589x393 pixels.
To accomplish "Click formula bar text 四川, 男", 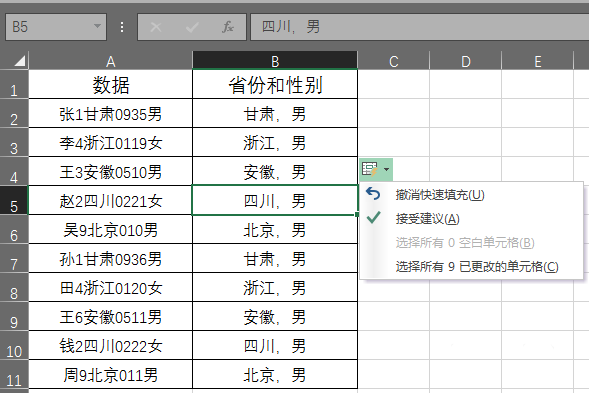I will click(291, 27).
